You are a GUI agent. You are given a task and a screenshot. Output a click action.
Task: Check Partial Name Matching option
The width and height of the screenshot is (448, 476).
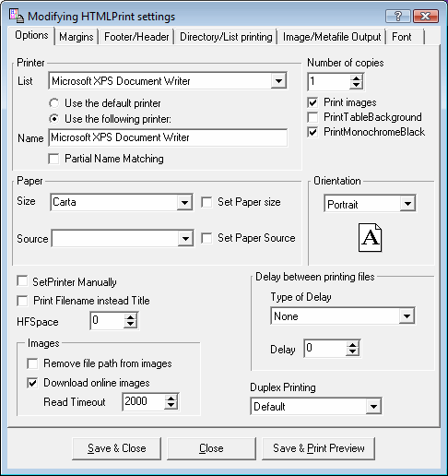tap(53, 159)
